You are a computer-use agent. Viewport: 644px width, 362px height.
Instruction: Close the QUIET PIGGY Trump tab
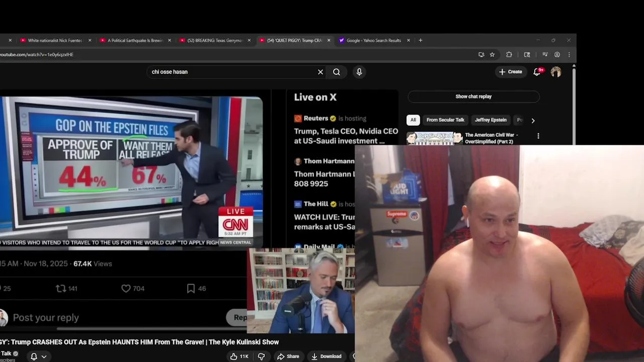click(329, 40)
